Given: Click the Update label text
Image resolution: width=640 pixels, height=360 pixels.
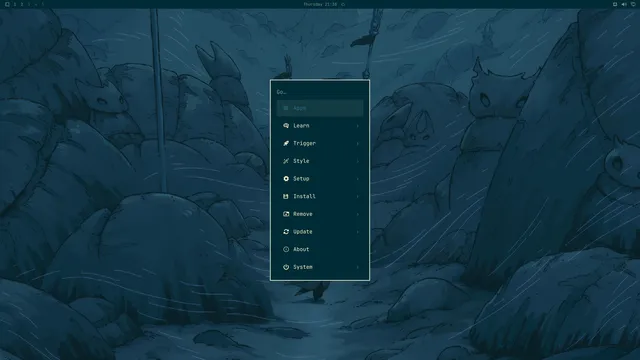Looking at the screenshot, I should coord(303,231).
